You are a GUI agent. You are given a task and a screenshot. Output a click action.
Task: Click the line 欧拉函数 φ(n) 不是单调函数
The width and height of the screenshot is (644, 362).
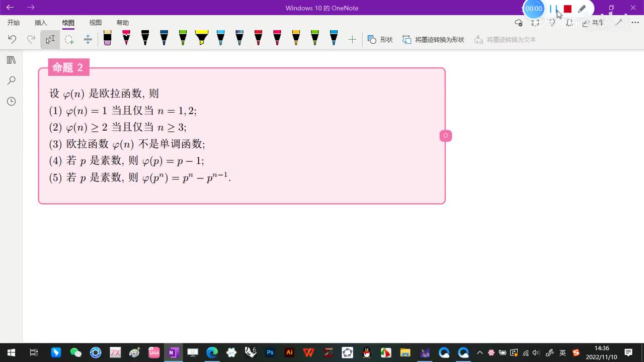[x=127, y=144]
